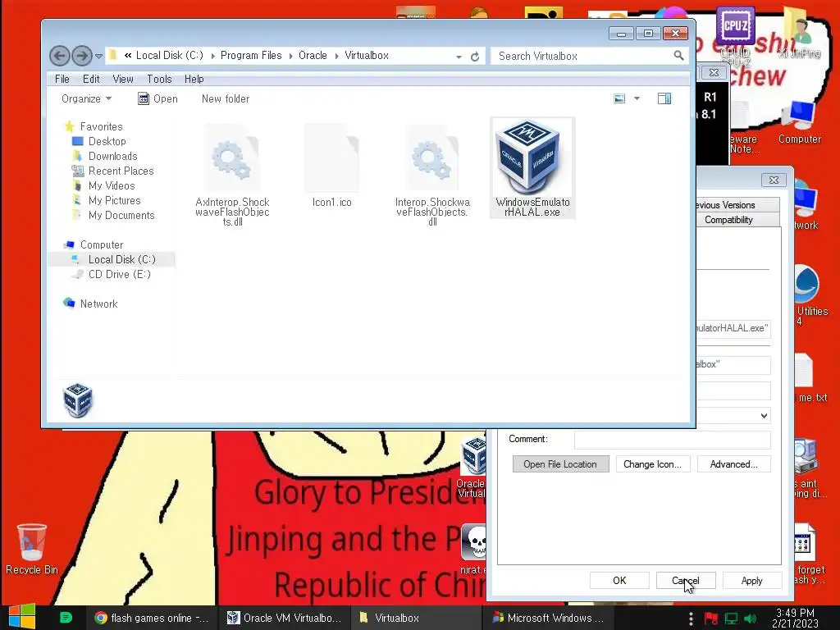The image size is (840, 630).
Task: Go back with the Explorer back arrow
Action: 60,56
